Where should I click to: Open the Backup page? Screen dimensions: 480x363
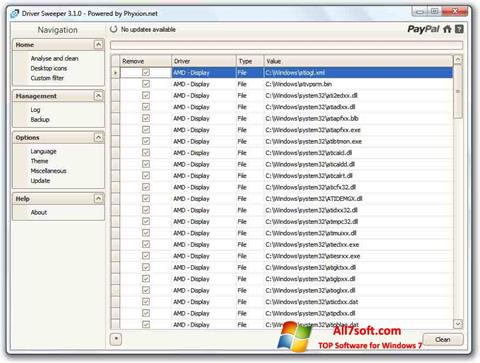[40, 119]
